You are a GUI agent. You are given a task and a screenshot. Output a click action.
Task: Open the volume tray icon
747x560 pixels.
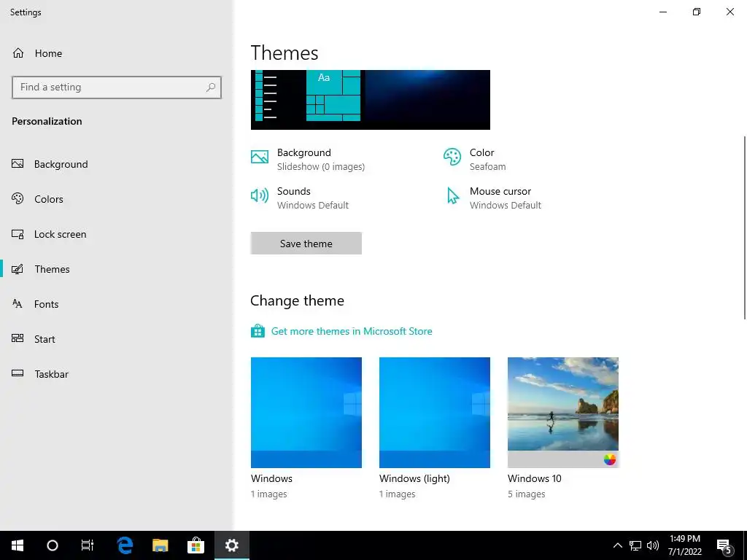(653, 545)
